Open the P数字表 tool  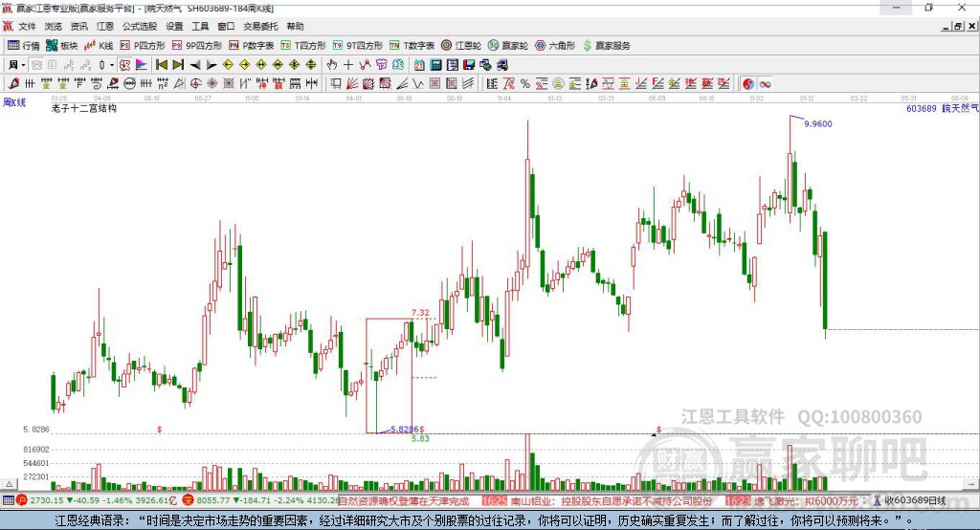[x=252, y=46]
